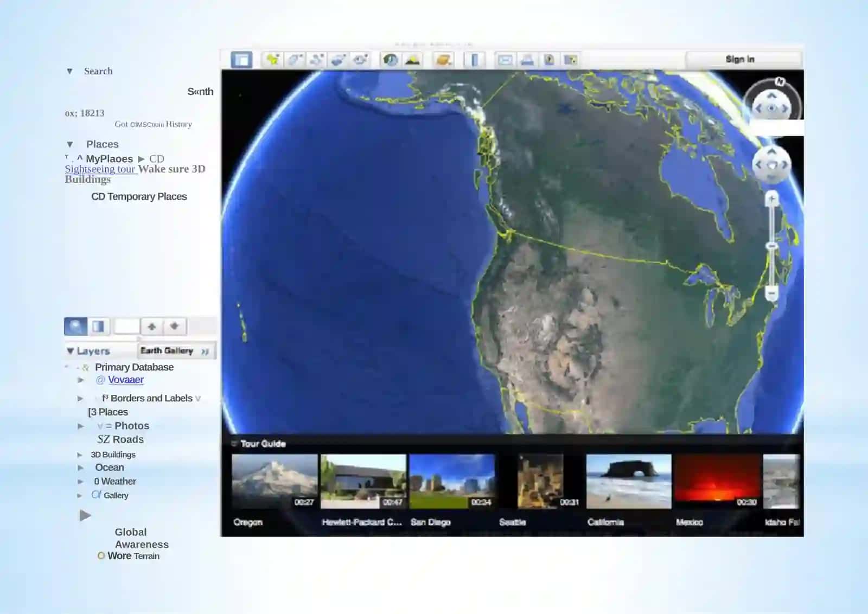Collapse the Layers panel triangle
The image size is (868, 614).
coord(71,351)
